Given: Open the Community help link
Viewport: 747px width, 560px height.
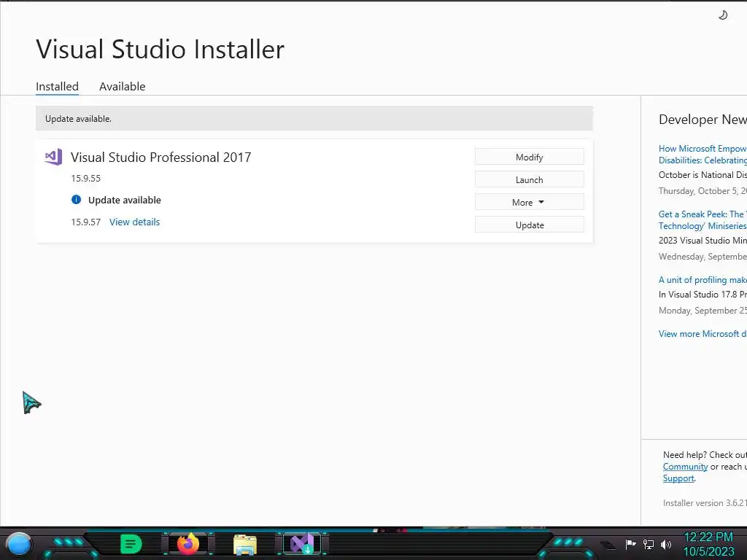Looking at the screenshot, I should [685, 467].
